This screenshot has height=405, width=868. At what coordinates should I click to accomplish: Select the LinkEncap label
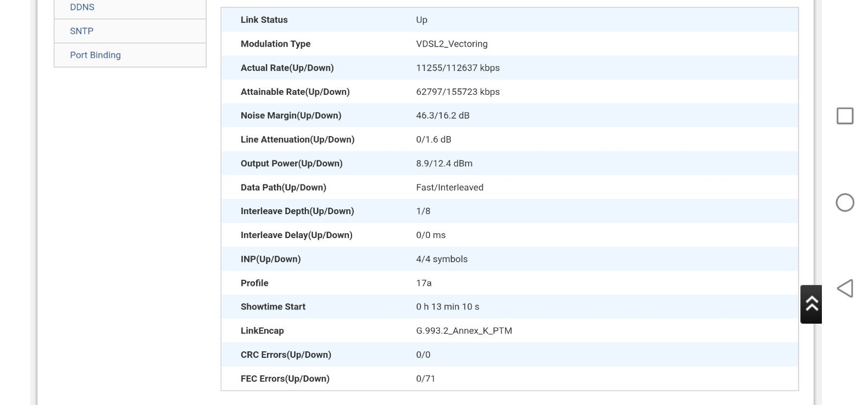pyautogui.click(x=262, y=331)
